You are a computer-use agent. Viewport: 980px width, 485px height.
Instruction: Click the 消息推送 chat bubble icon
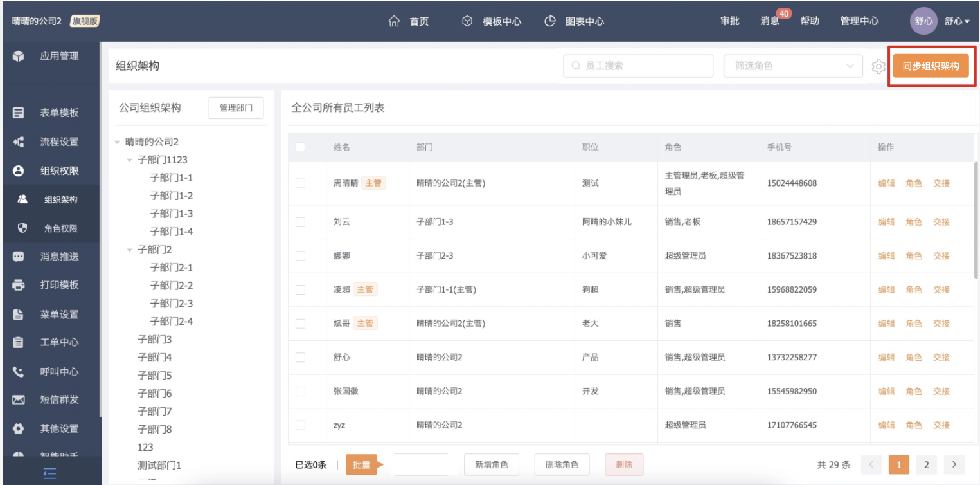pos(19,257)
